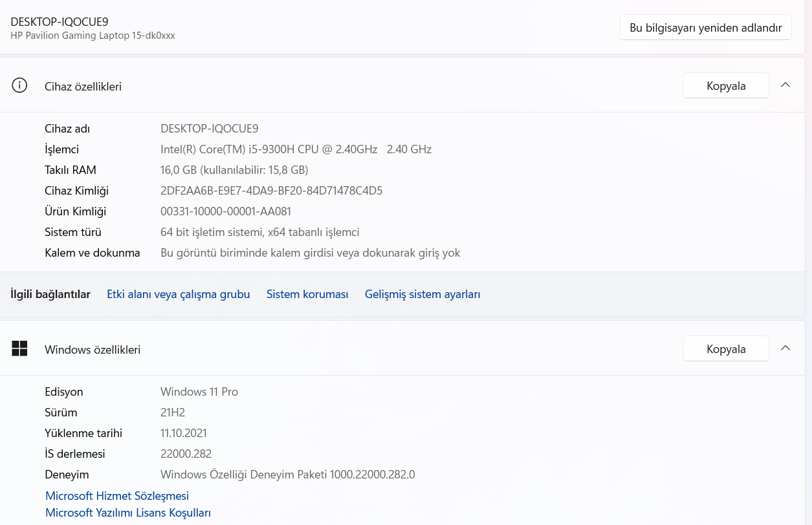Click the 16,0 GB RAM value
The width and height of the screenshot is (812, 525).
click(x=234, y=170)
